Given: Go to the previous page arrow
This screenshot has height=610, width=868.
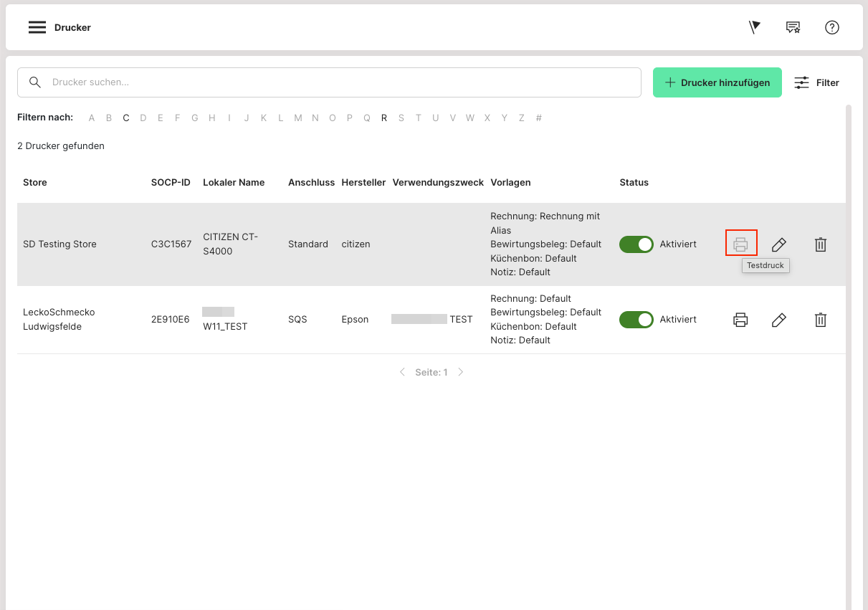Looking at the screenshot, I should click(x=402, y=372).
